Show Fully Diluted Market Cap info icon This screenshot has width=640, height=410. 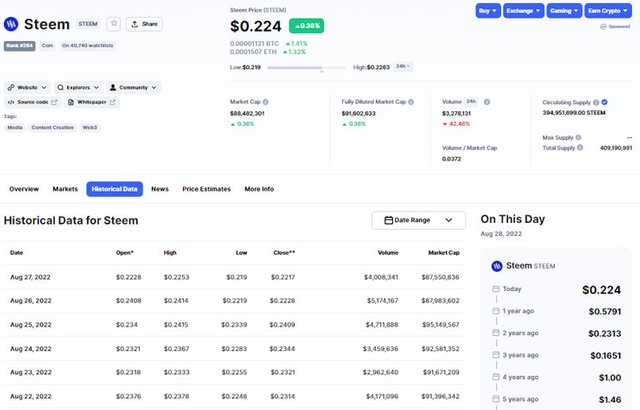point(411,102)
